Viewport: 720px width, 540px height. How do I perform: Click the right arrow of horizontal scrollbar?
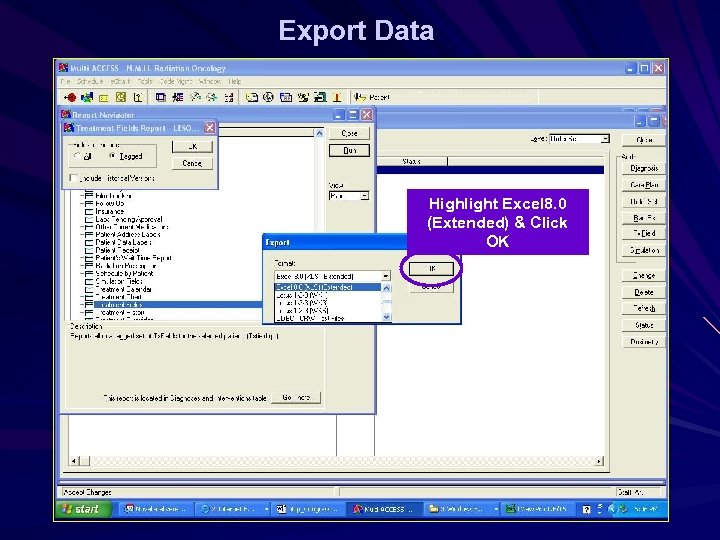tap(599, 461)
